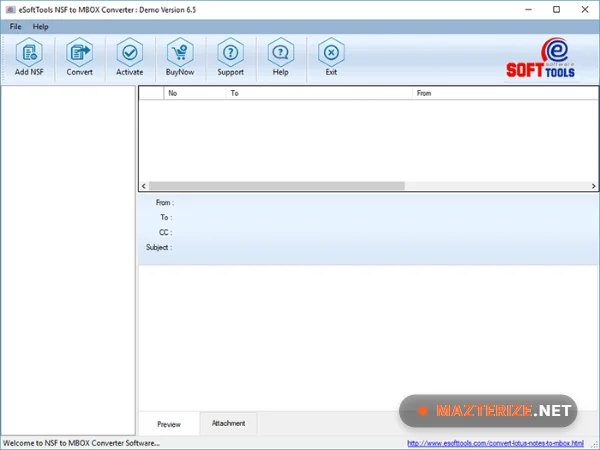Close the converter window
Viewport: 600px width, 450px height.
coord(585,10)
